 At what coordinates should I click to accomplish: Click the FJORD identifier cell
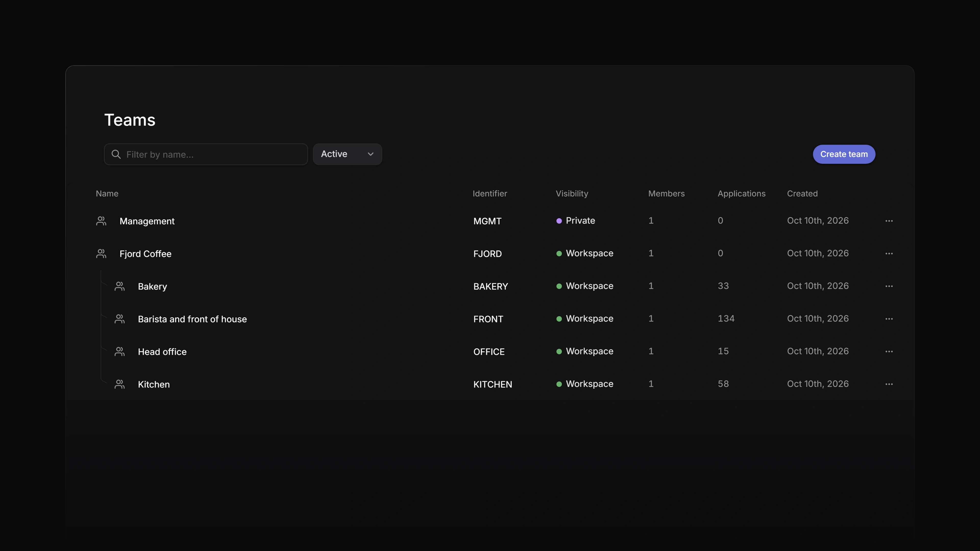[x=487, y=254]
